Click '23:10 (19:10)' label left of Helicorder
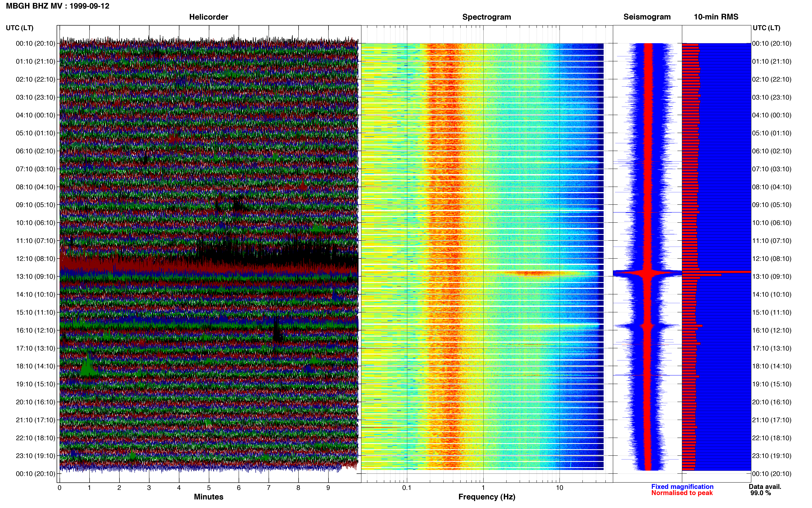 [x=36, y=456]
